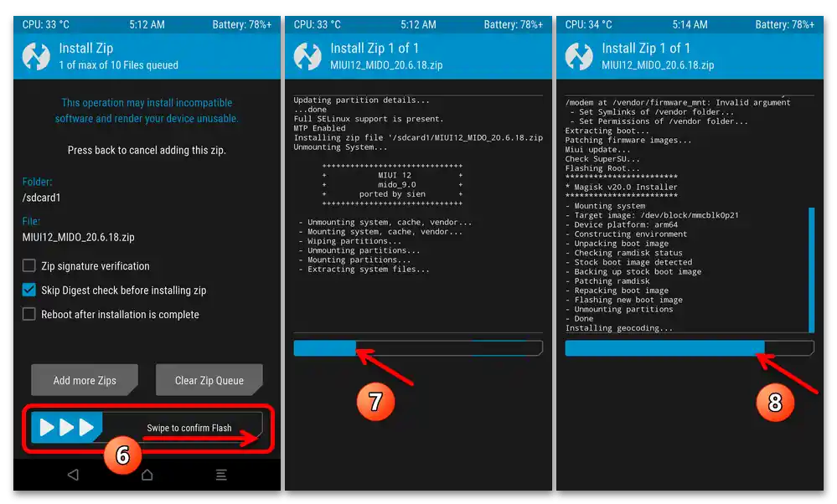Tap the Add more Zips button
Screen dimensions: 837x504
point(85,380)
